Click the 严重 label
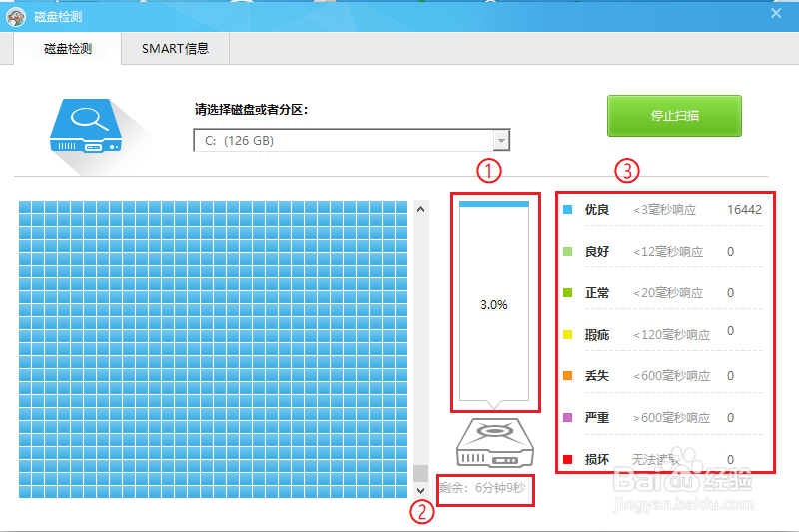 point(597,418)
